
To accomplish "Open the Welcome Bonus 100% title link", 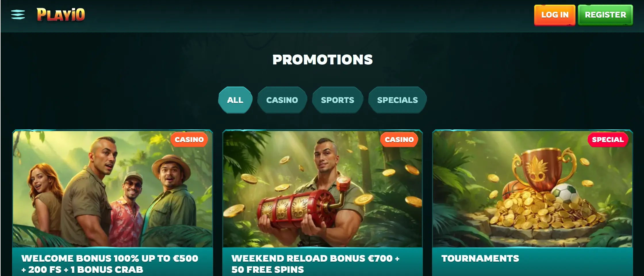I will (x=110, y=264).
